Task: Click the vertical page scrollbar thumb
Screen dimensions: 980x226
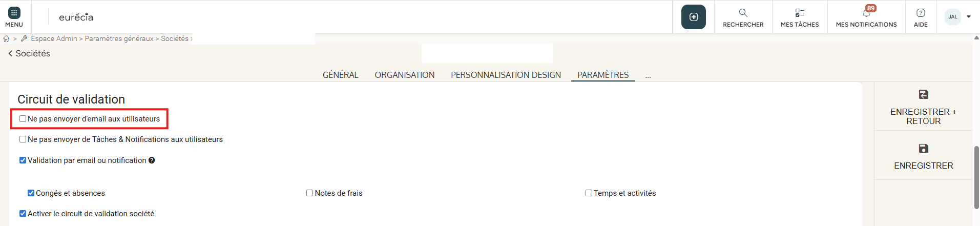Action: coord(976,177)
